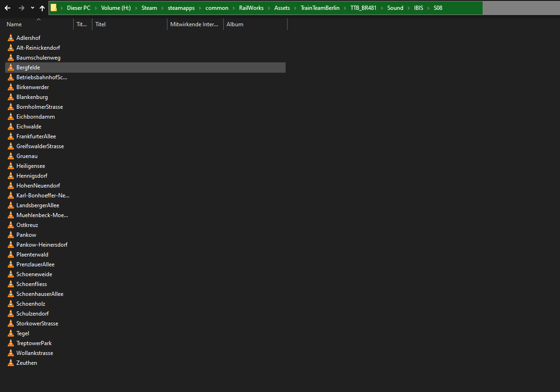This screenshot has width=560, height=392.
Task: Select file name Wollankstrasse
Action: (35, 353)
